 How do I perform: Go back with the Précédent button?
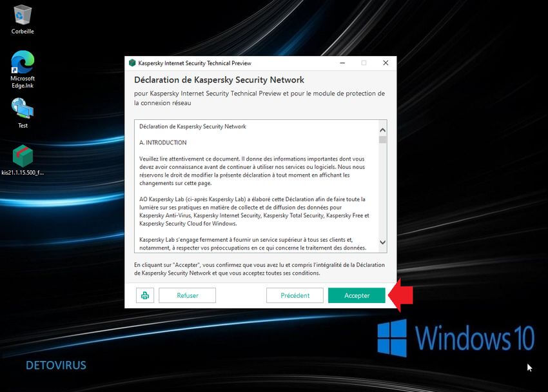coord(295,295)
